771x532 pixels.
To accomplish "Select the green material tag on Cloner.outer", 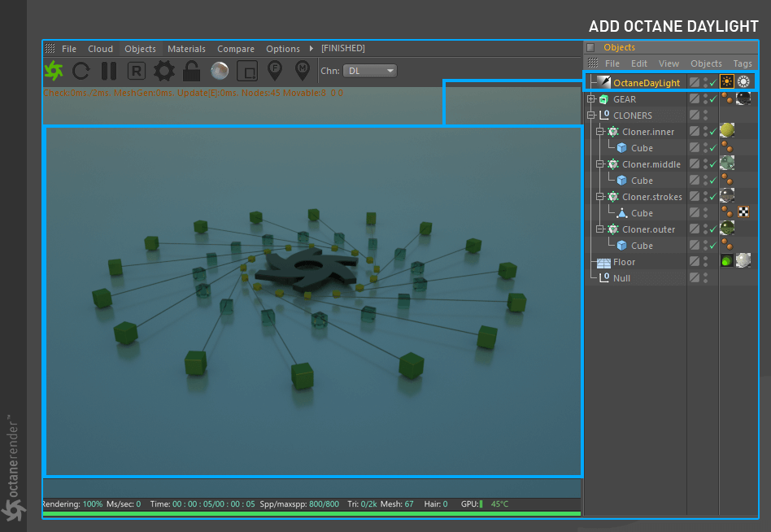I will point(727,228).
